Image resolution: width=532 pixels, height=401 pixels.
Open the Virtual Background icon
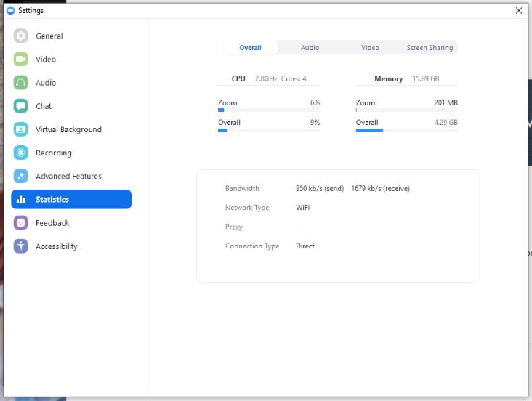20,129
